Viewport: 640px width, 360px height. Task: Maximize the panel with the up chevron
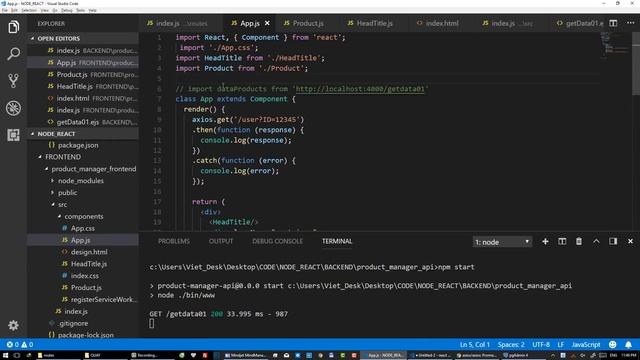click(x=596, y=242)
